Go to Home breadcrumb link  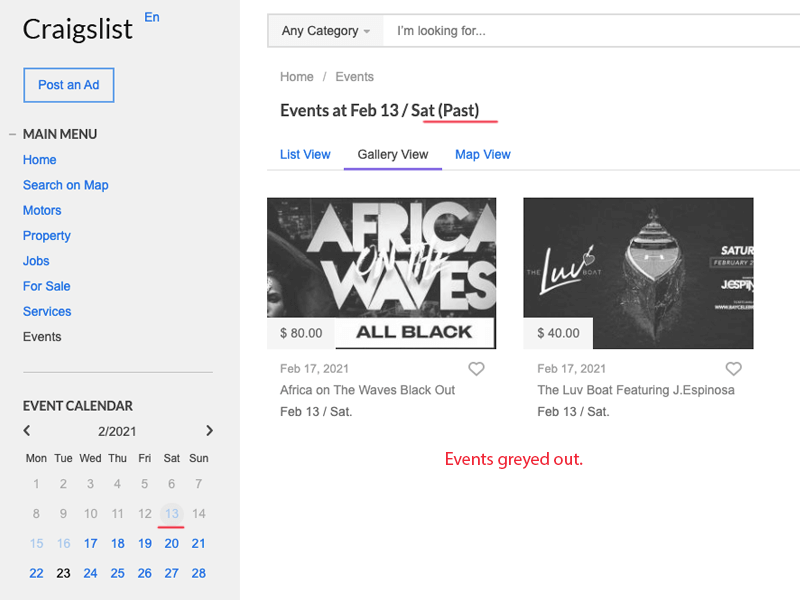tap(296, 77)
